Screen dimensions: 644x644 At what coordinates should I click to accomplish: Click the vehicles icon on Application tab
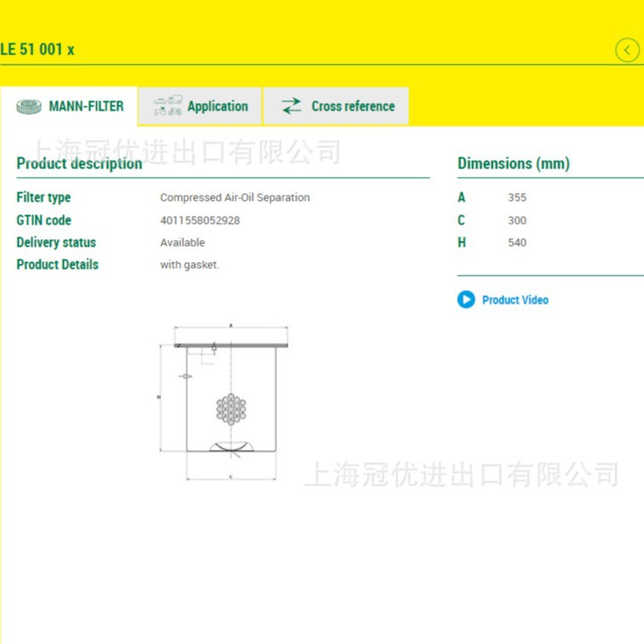pos(168,105)
